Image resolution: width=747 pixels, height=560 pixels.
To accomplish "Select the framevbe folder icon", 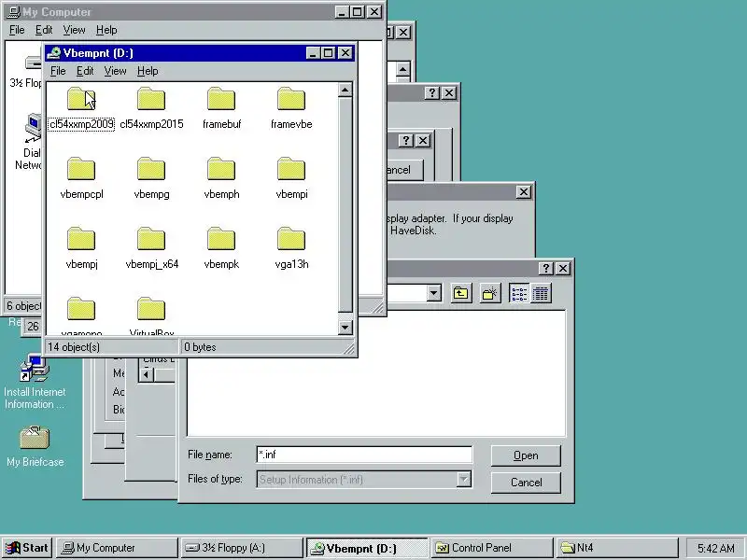I will pyautogui.click(x=291, y=99).
